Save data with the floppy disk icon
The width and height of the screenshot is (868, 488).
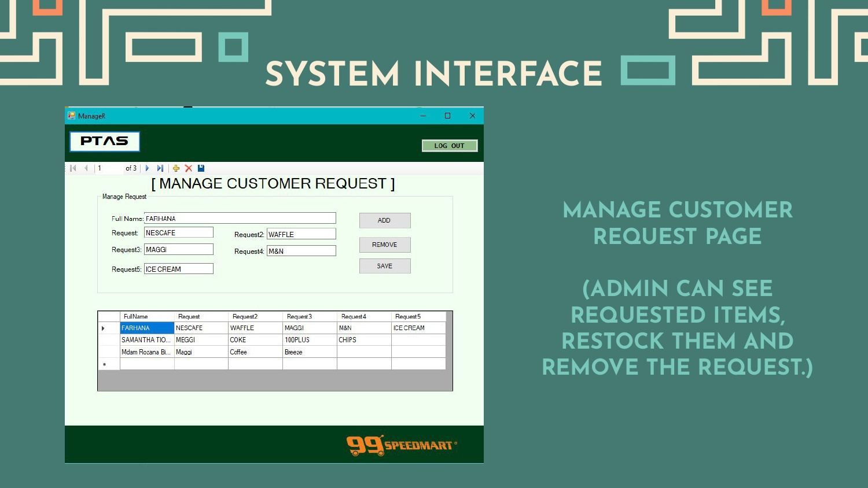201,168
